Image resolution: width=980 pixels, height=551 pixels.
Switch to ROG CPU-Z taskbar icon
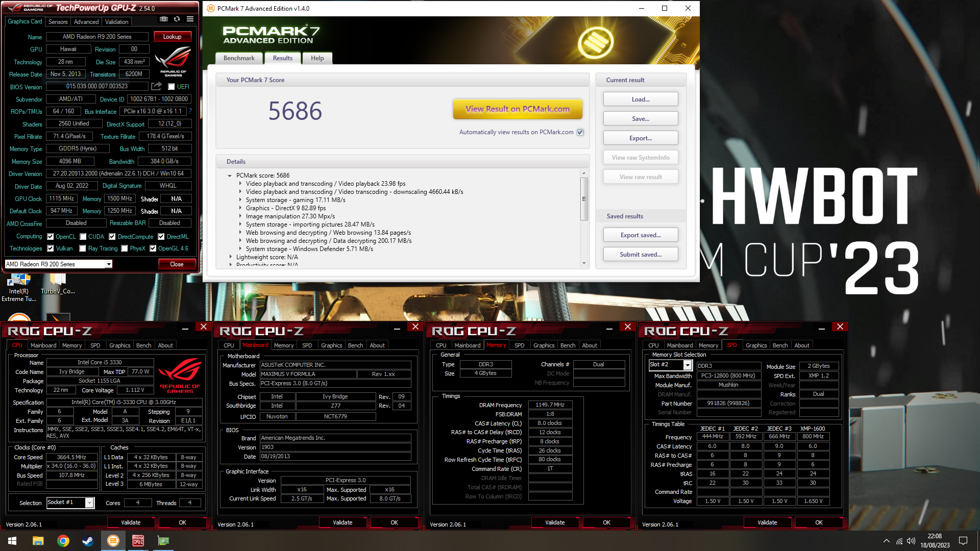point(138,541)
